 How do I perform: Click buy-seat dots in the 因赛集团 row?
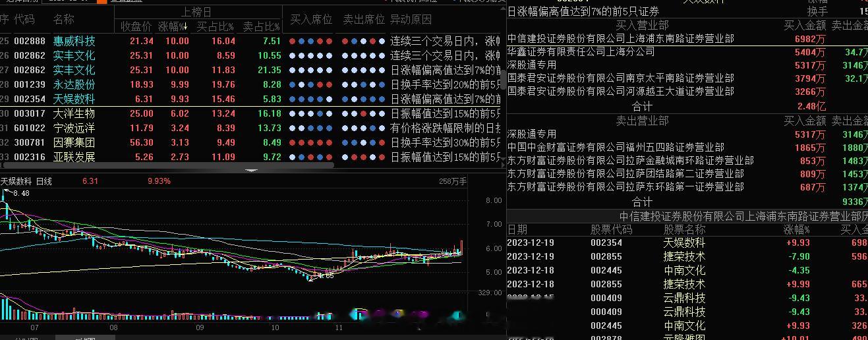click(x=311, y=142)
